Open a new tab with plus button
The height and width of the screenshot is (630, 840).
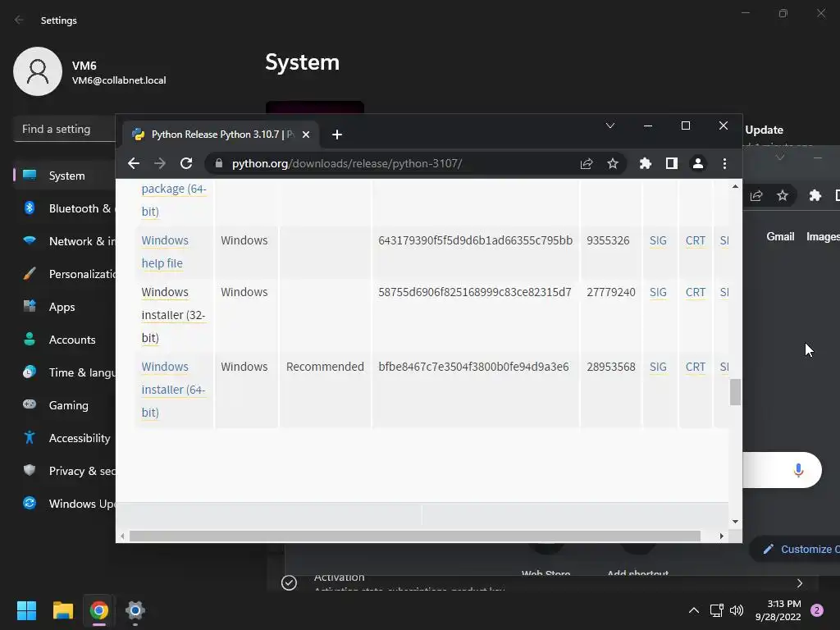[x=337, y=135]
